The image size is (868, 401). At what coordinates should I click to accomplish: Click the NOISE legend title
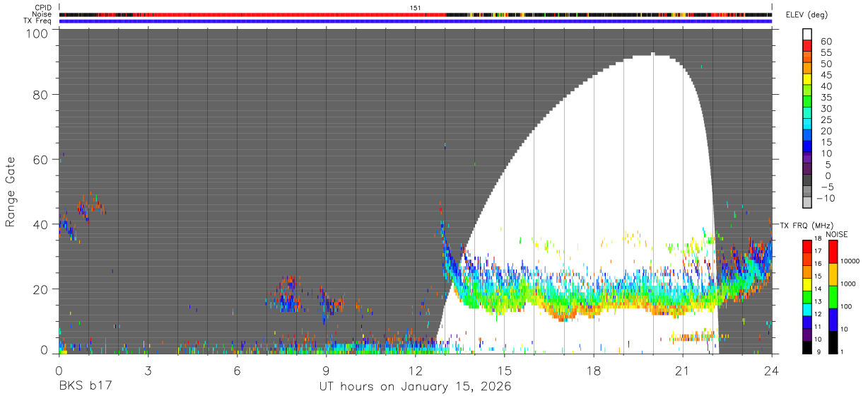[x=837, y=234]
